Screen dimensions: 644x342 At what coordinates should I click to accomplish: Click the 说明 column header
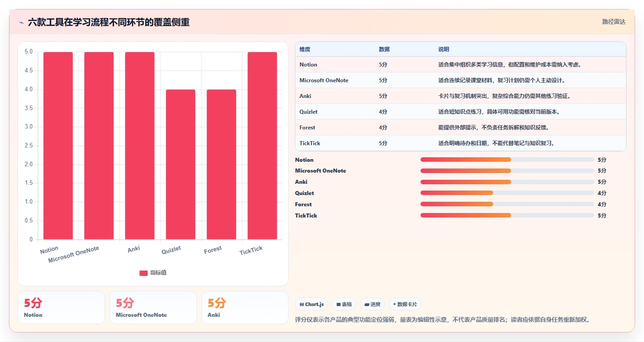pyautogui.click(x=444, y=49)
